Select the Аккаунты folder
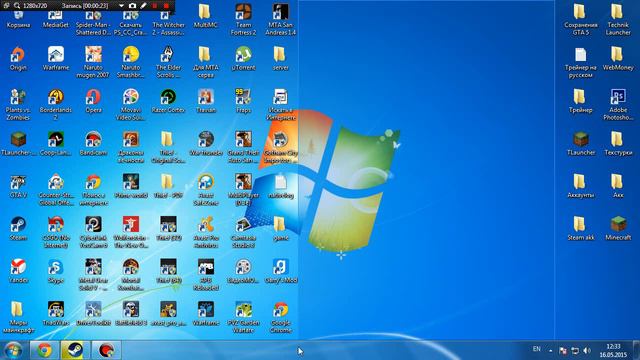 pos(580,186)
